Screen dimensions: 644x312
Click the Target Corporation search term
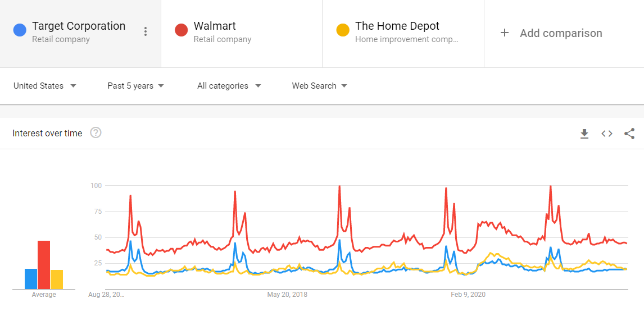coord(79,26)
